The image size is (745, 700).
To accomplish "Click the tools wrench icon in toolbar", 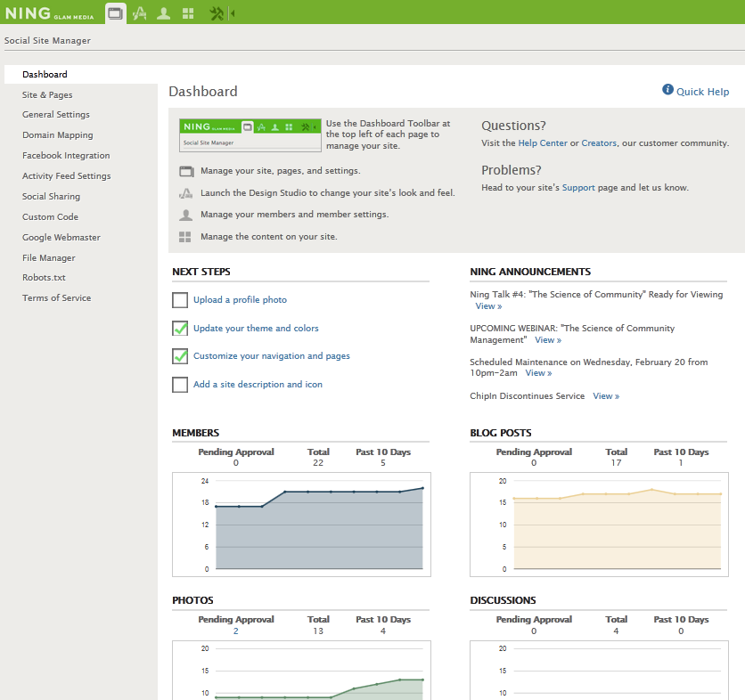I will click(217, 13).
